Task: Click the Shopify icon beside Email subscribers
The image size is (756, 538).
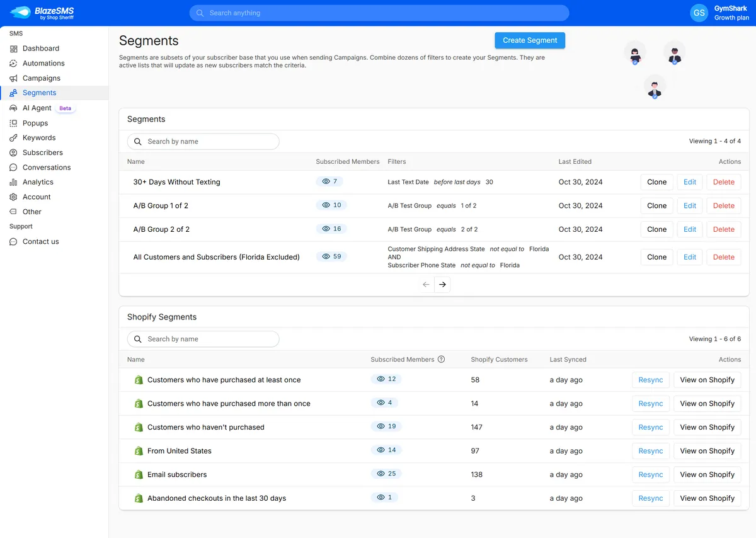Action: point(139,474)
